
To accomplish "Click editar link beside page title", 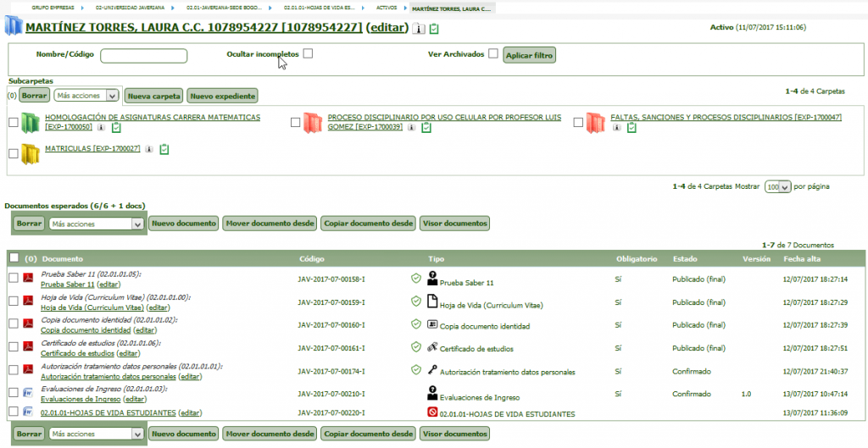I will (387, 28).
